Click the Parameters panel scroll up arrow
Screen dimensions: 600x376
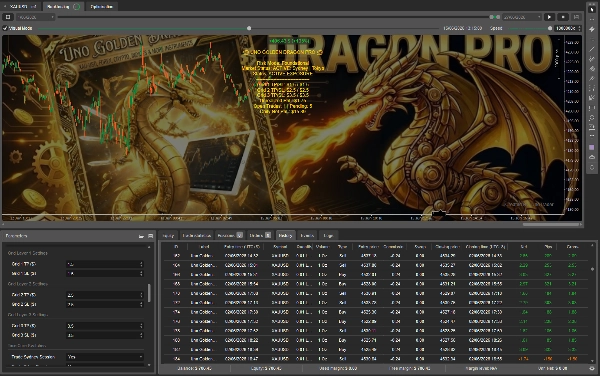(149, 247)
